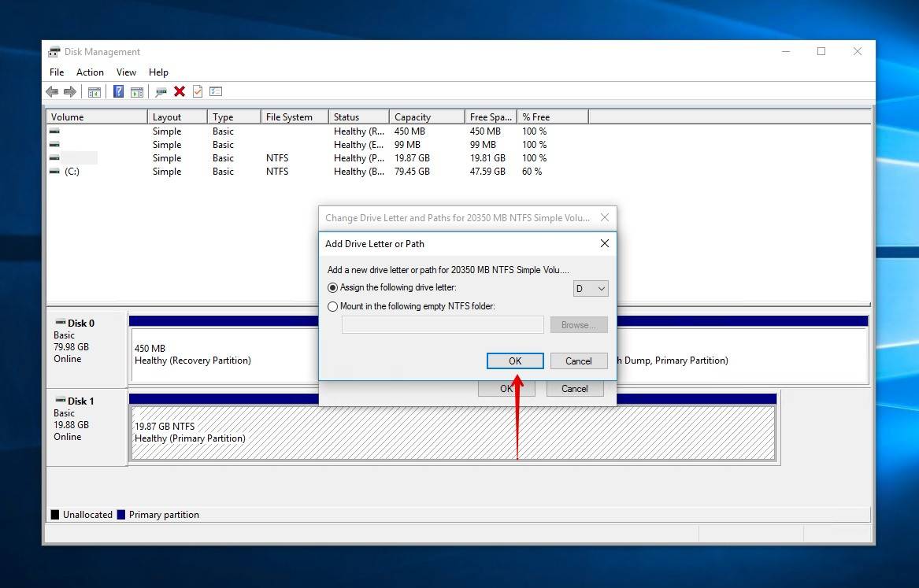This screenshot has height=588, width=919.
Task: Select the C: volume in the list
Action: [x=72, y=171]
